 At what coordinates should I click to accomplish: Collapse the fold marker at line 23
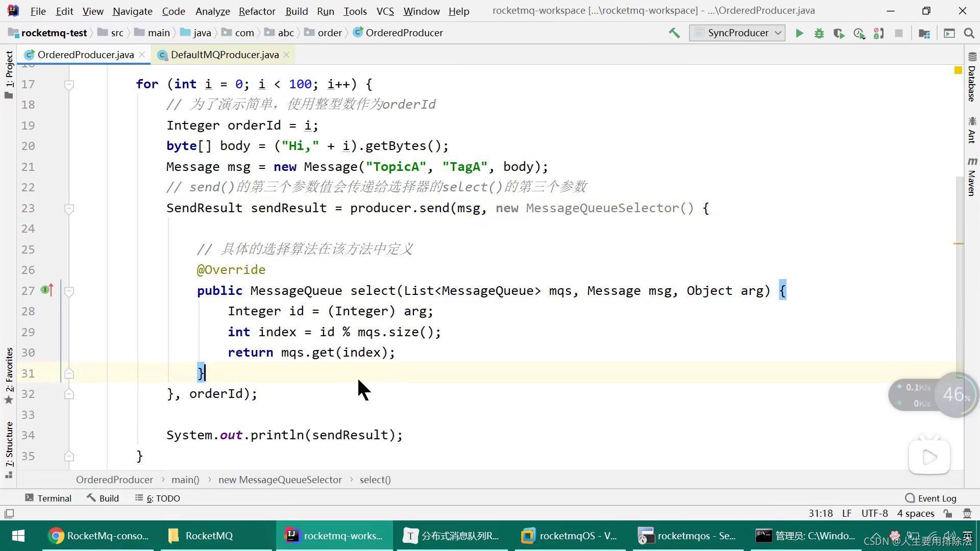click(69, 209)
